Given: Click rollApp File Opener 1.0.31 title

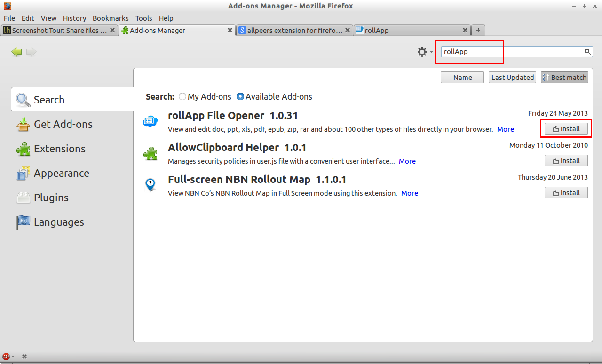Looking at the screenshot, I should (x=233, y=116).
